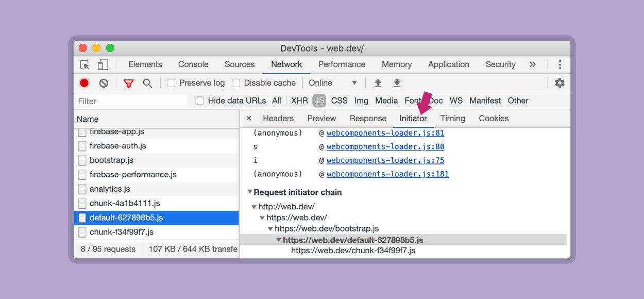
Task: Toggle the red filter funnel icon
Action: click(x=128, y=83)
